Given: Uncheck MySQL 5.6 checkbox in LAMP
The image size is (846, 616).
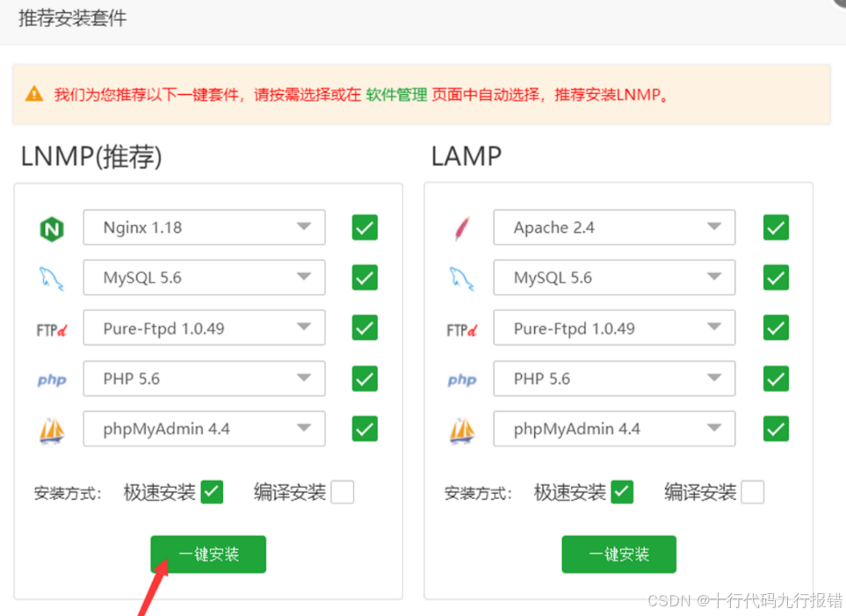Looking at the screenshot, I should click(x=776, y=278).
